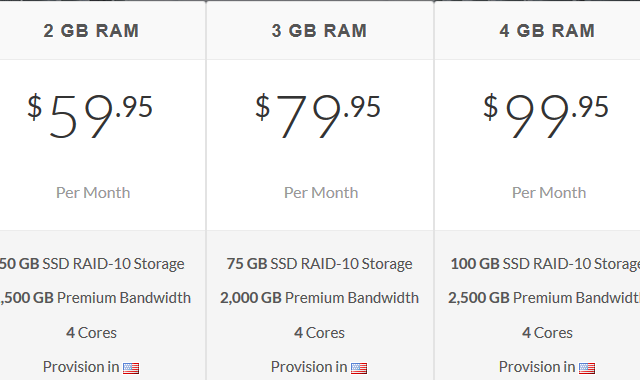This screenshot has width=640, height=380.
Task: Click the US flag in 4 GB plan
Action: point(587,369)
